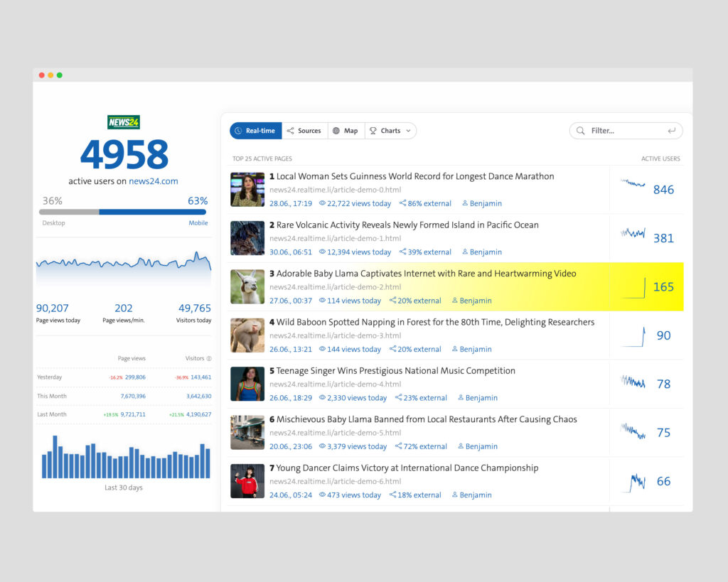Click the sparkline chart for 846 users
Image resolution: width=728 pixels, height=582 pixels.
pos(633,184)
